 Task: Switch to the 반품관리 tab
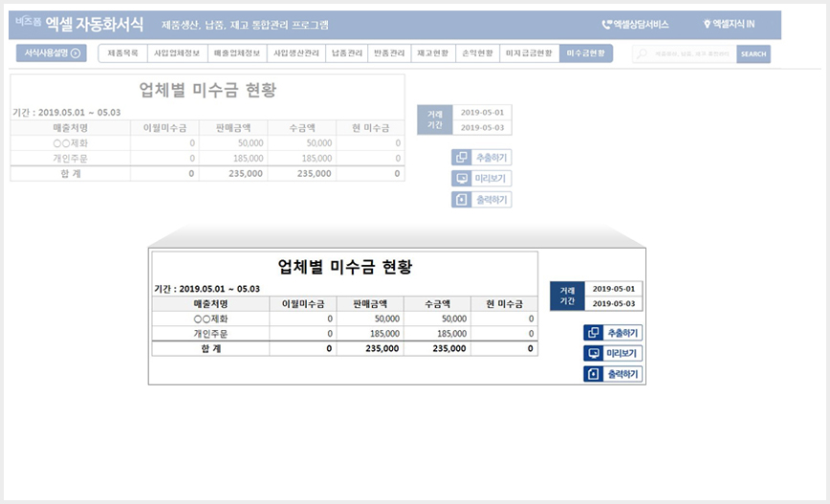pyautogui.click(x=389, y=54)
